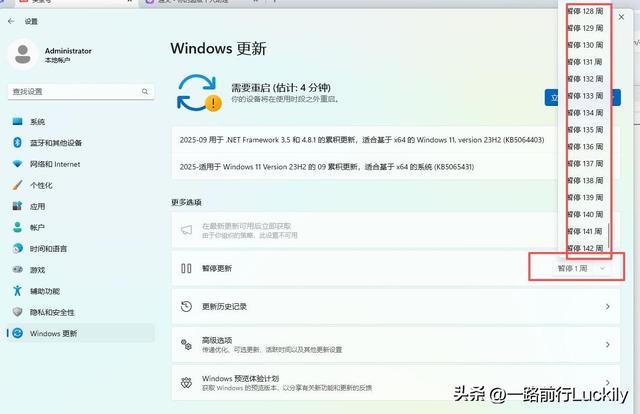Viewport: 640px width, 414px height.
Task: Click the 系统 monitor icon
Action: pos(18,121)
